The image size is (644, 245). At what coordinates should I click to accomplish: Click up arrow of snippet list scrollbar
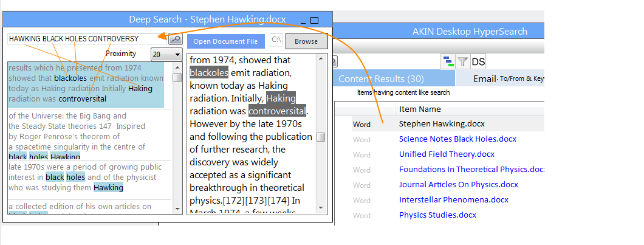click(x=177, y=67)
